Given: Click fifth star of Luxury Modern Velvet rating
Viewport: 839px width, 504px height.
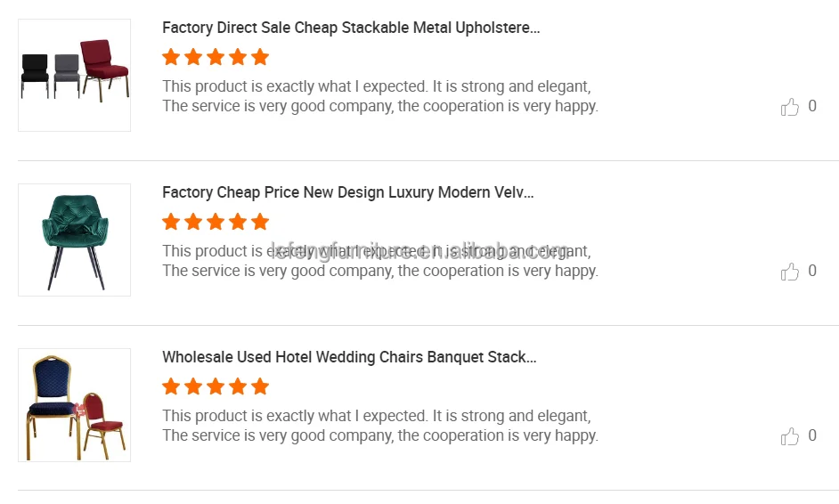Looking at the screenshot, I should click(260, 222).
